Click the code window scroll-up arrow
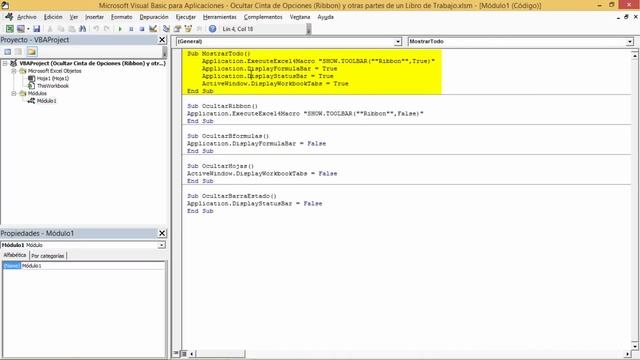The width and height of the screenshot is (640, 360). point(635,55)
